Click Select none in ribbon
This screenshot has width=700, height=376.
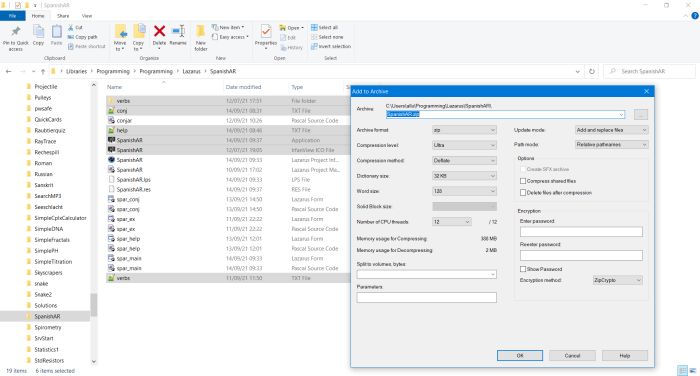pos(327,37)
